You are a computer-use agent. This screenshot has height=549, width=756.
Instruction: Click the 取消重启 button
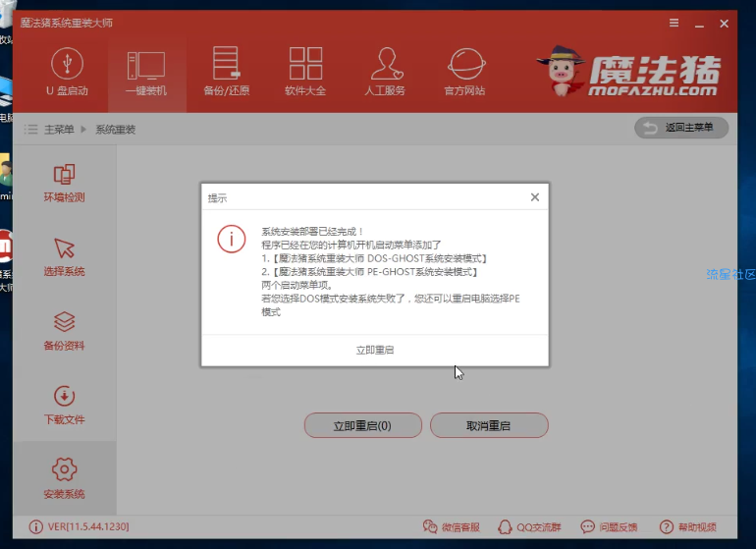coord(489,425)
